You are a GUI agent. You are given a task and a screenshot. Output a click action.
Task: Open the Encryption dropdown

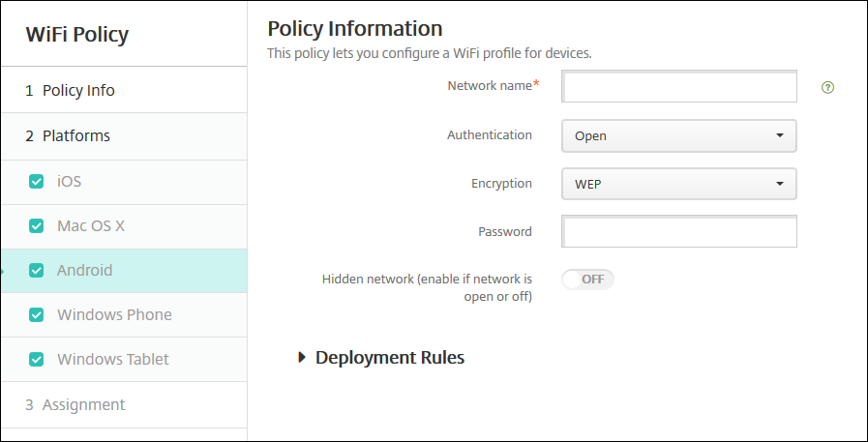678,184
